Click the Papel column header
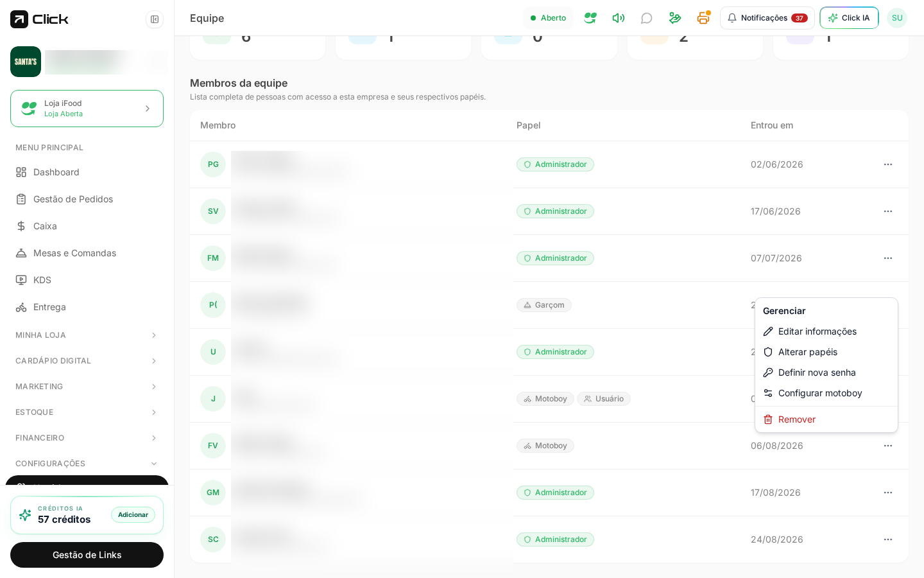 tap(529, 125)
